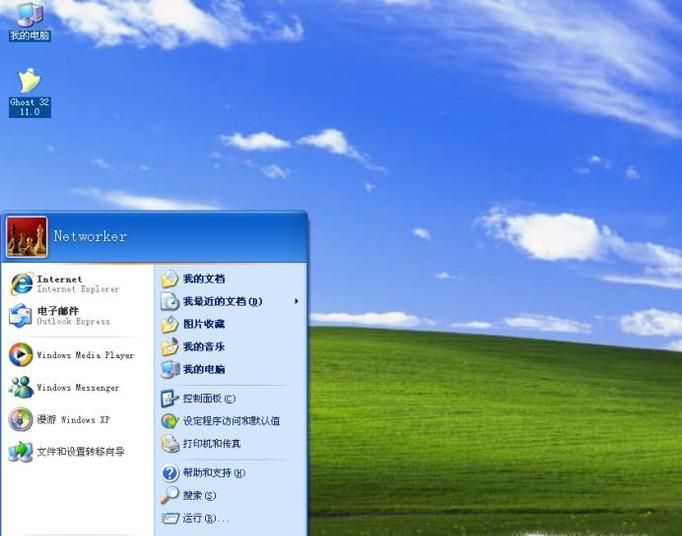Open the Windows Messenger icon
The image size is (682, 536).
point(20,387)
